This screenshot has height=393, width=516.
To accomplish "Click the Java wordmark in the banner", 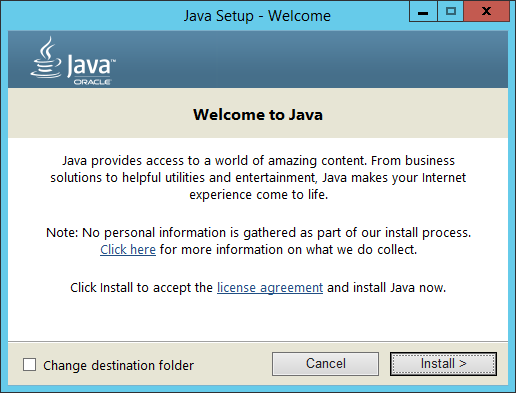I will (x=91, y=65).
